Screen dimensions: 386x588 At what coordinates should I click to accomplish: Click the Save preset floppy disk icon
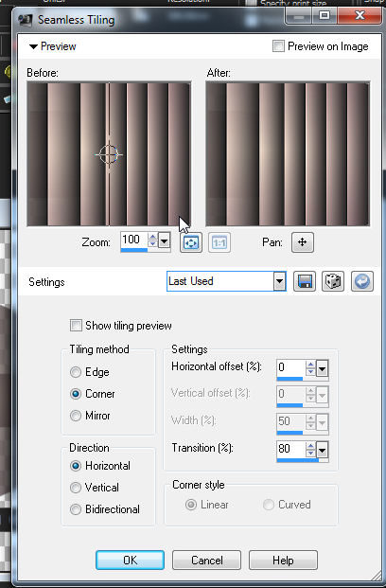305,281
